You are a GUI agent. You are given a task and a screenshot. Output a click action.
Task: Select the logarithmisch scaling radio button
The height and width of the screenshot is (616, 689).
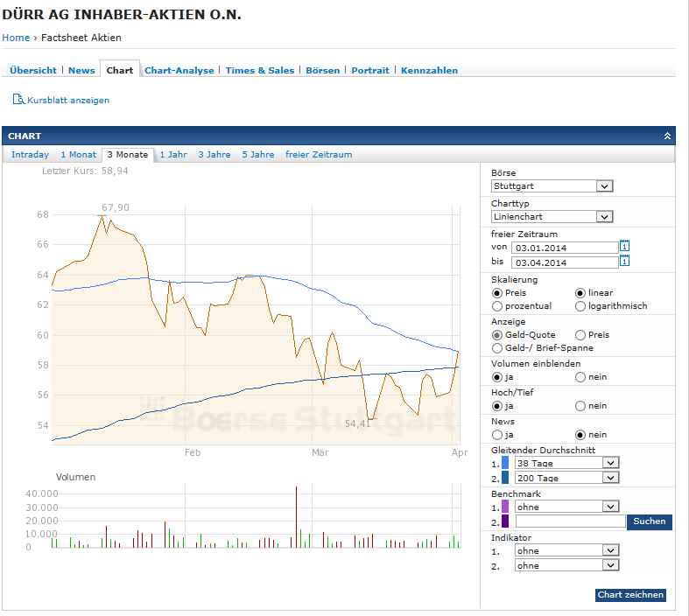580,306
